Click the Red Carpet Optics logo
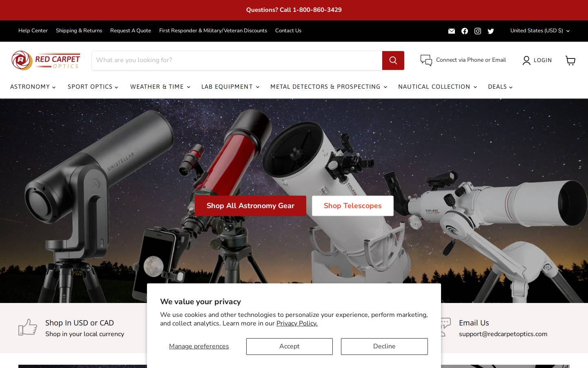The width and height of the screenshot is (588, 368). pos(46,60)
